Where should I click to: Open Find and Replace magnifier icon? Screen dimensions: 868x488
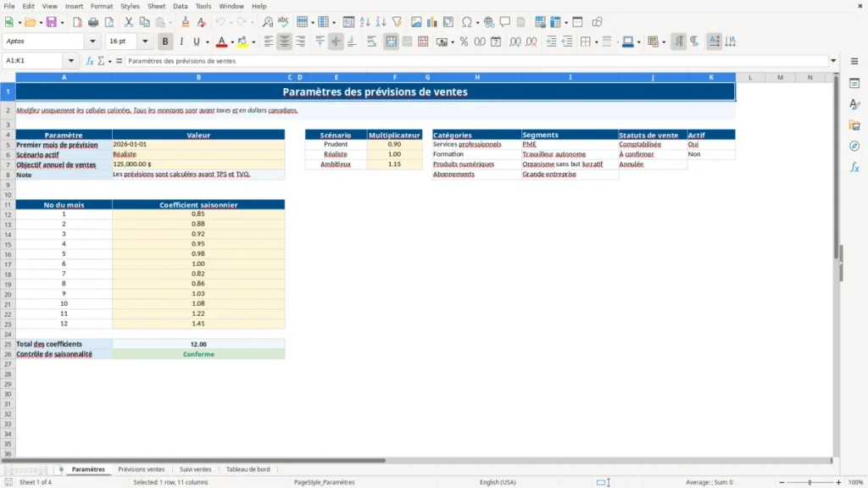[x=267, y=22]
